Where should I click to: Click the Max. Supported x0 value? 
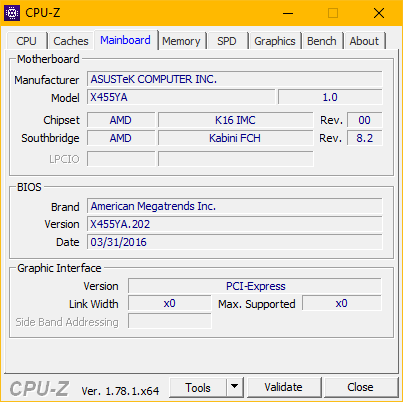click(x=342, y=304)
